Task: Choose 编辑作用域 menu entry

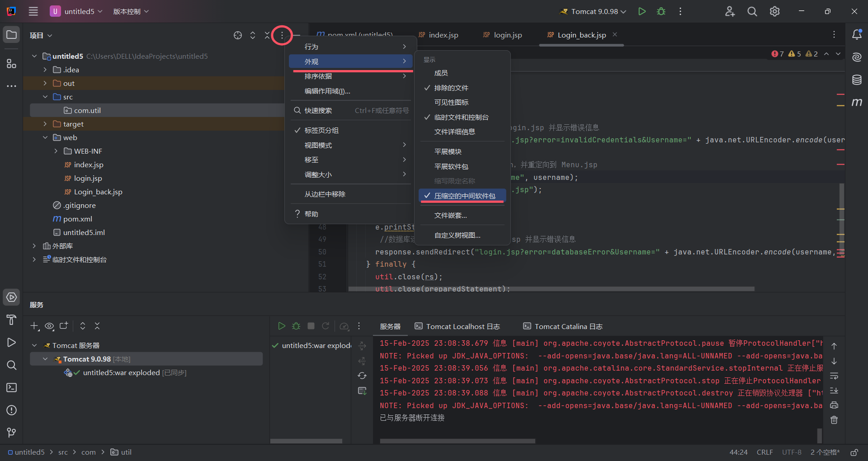Action: click(350, 91)
